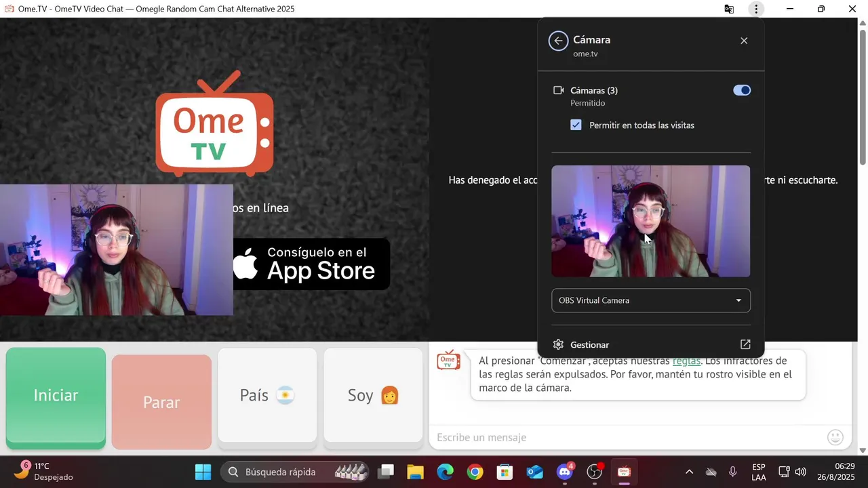The height and width of the screenshot is (488, 868).
Task: Click the local webcam preview
Action: coord(117,250)
